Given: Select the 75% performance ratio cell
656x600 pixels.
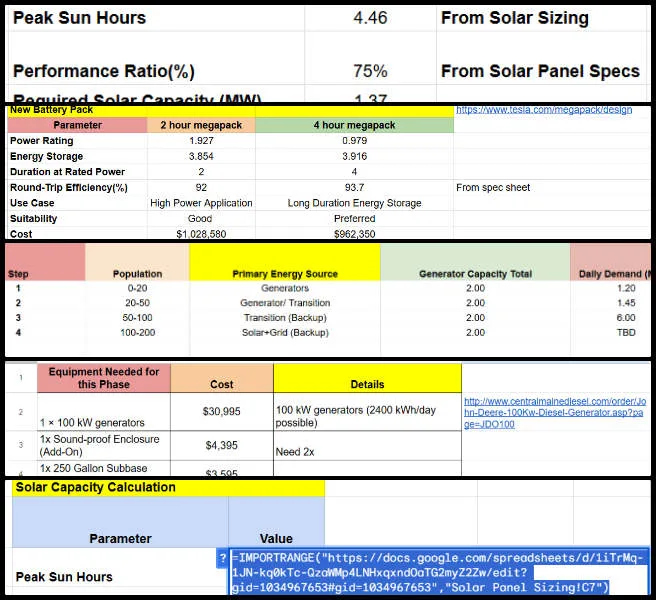Looking at the screenshot, I should click(x=370, y=58).
